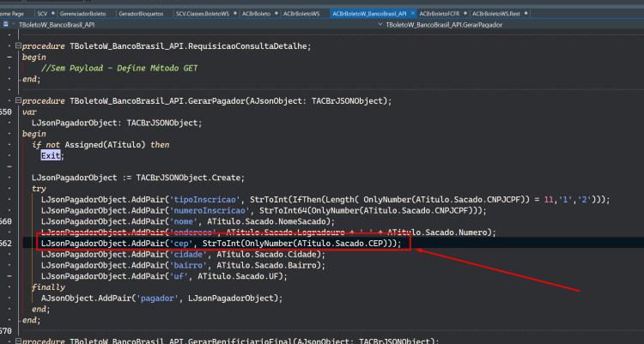Click the class icon beside TBoletoW_BancoBrasil_API
Screen dimensions: 644x344
point(6,24)
